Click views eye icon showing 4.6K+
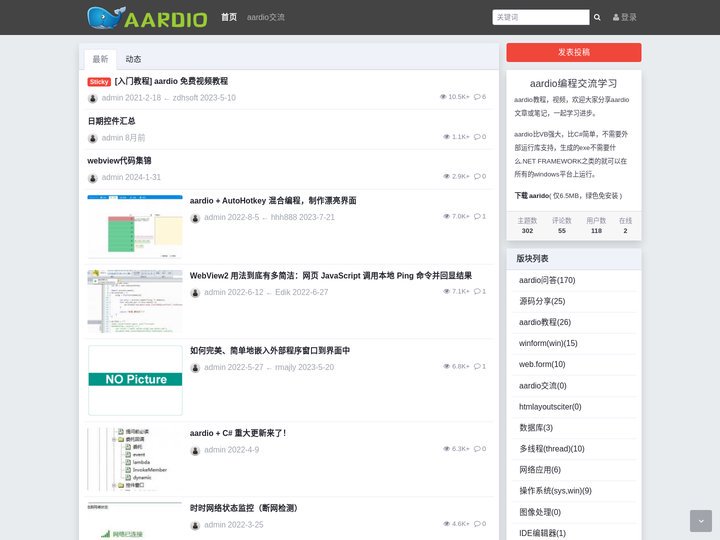720x540 pixels. coord(446,524)
